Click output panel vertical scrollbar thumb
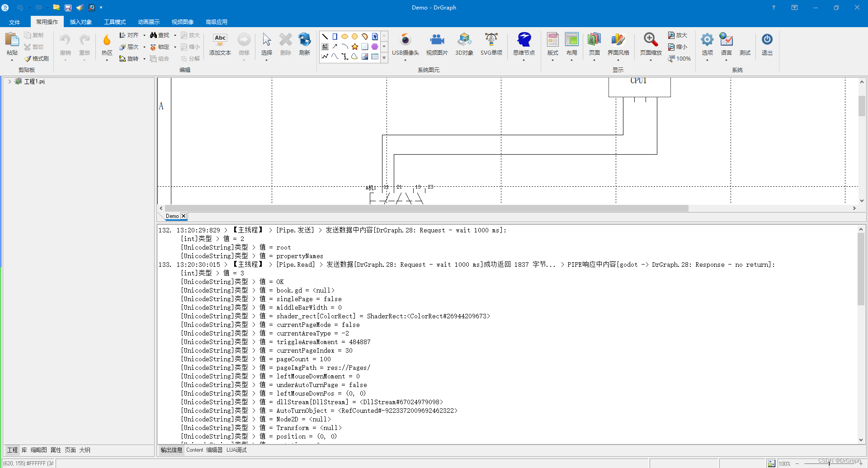This screenshot has width=868, height=468. 861,269
